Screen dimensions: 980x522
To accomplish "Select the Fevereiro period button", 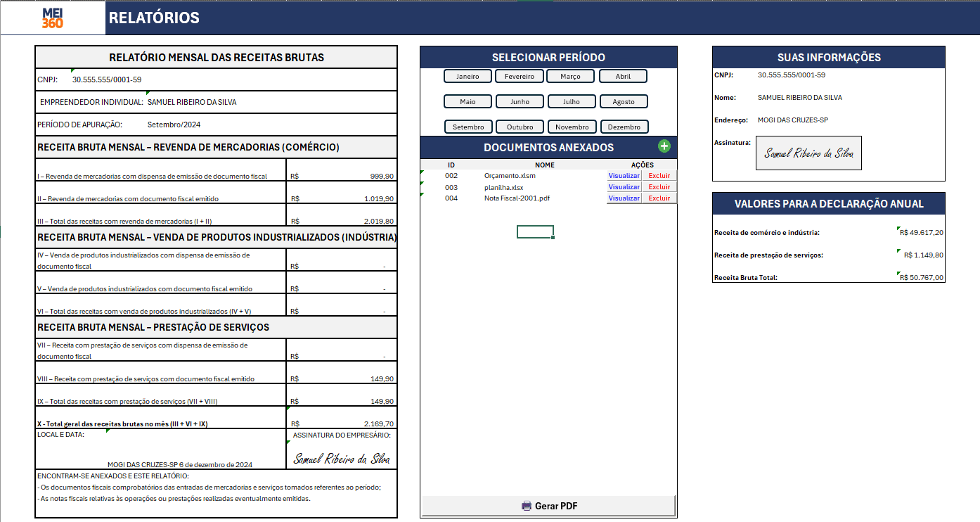I will click(520, 76).
